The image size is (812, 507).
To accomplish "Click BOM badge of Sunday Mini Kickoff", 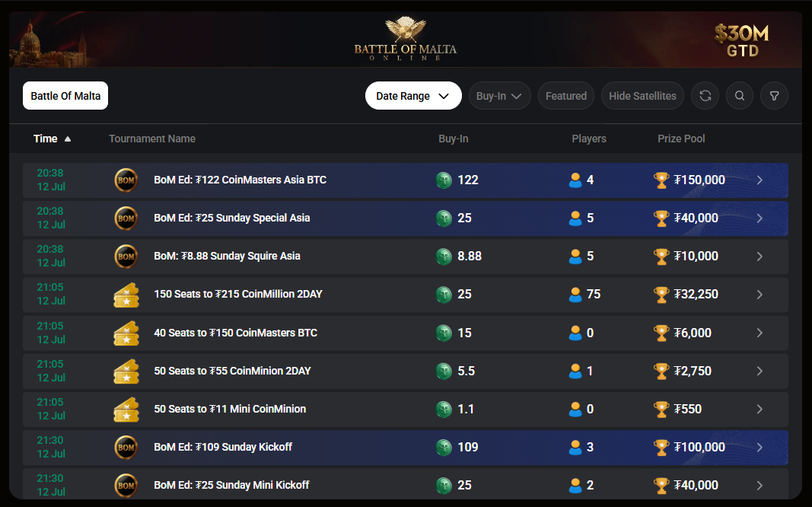I will (126, 485).
